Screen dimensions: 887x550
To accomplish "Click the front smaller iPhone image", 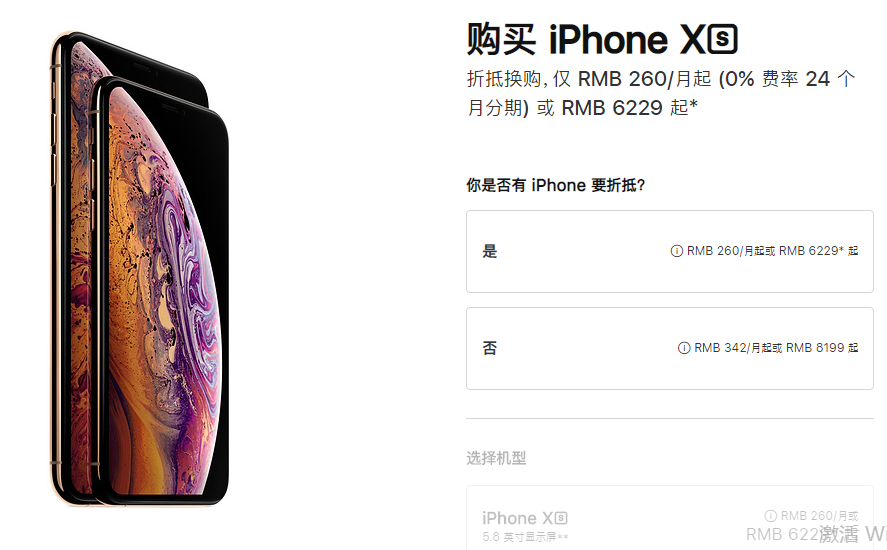I will tap(161, 290).
